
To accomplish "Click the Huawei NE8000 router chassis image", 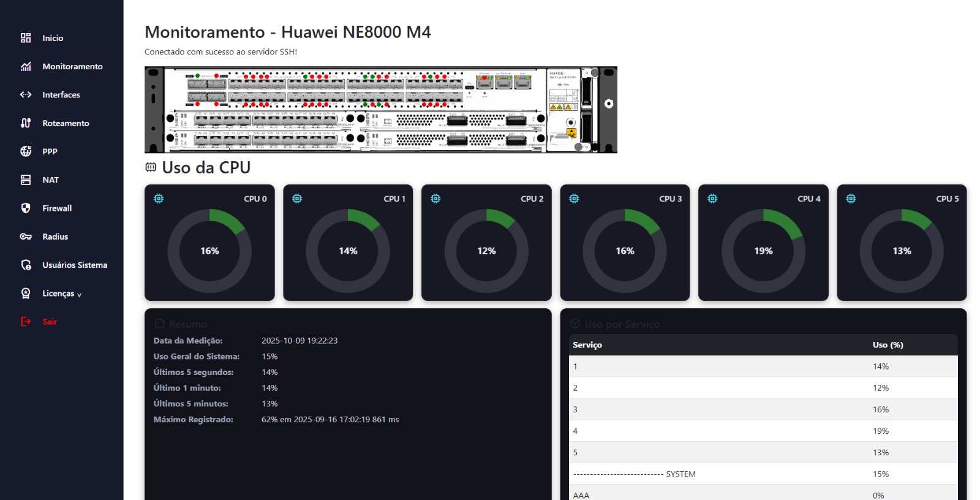I will pyautogui.click(x=380, y=110).
